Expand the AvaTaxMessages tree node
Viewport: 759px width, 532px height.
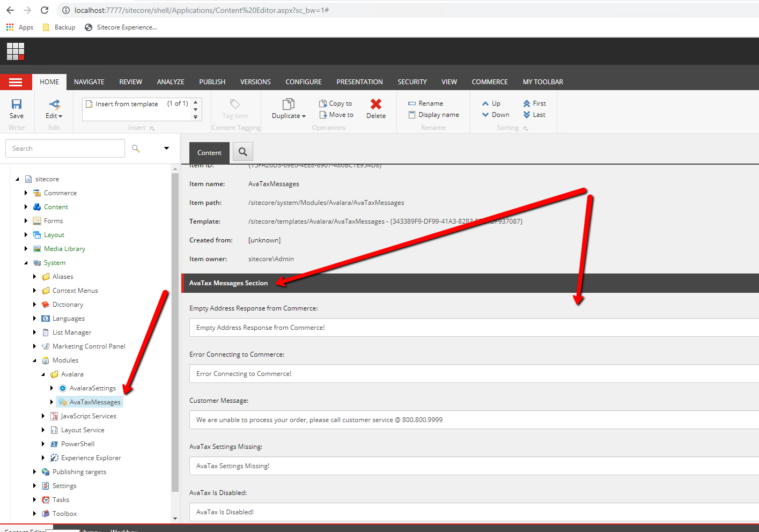(x=51, y=402)
